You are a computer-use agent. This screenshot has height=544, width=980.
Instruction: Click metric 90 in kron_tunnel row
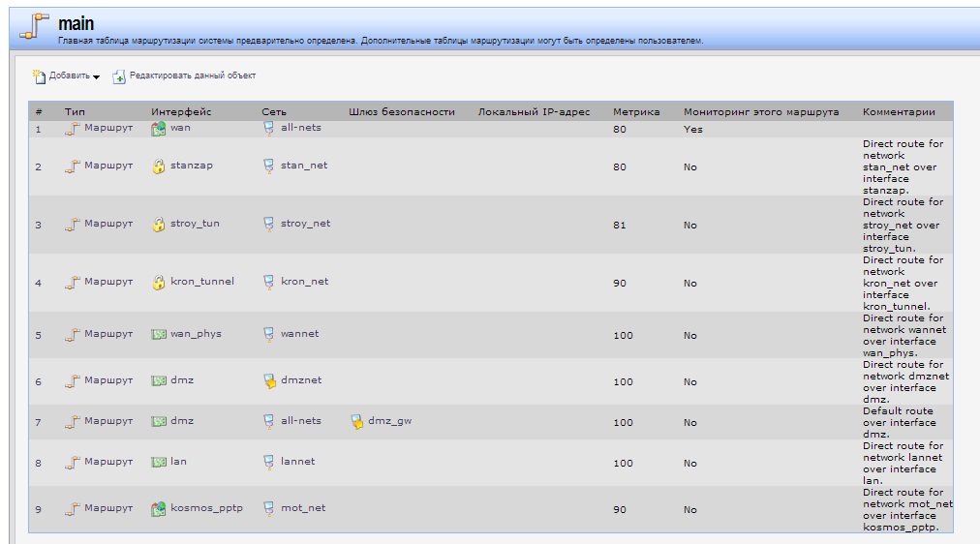620,284
